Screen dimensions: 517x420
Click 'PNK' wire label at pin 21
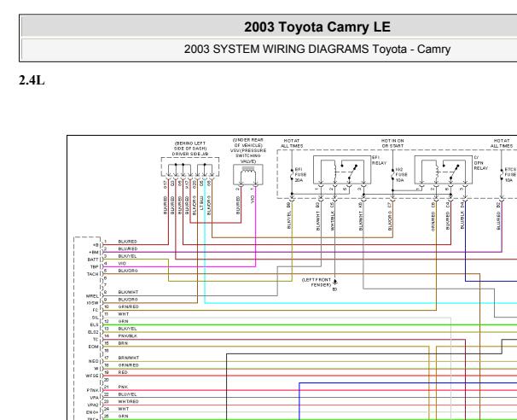point(123,387)
